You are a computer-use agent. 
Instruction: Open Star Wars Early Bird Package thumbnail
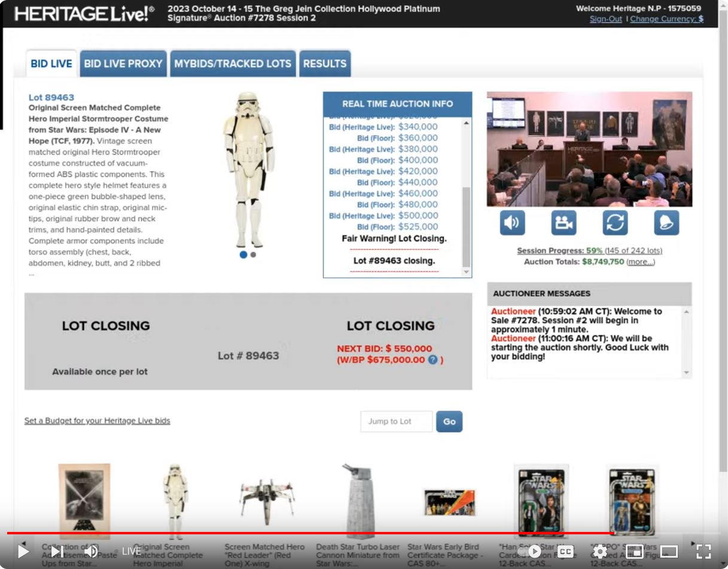(x=449, y=502)
